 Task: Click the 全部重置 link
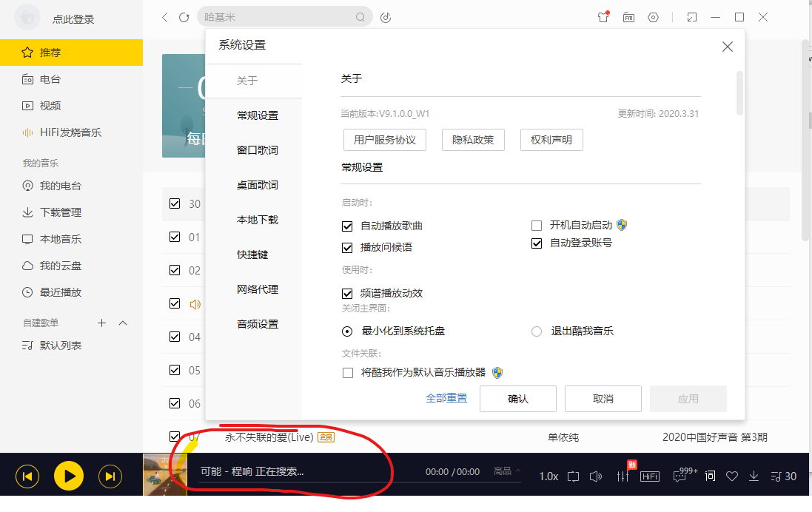(446, 398)
